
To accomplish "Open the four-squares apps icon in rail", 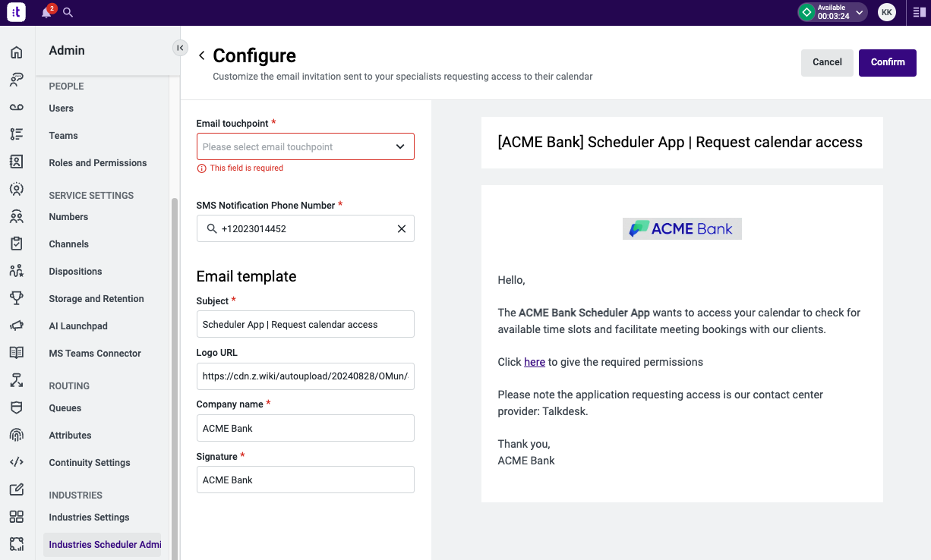I will pos(16,517).
